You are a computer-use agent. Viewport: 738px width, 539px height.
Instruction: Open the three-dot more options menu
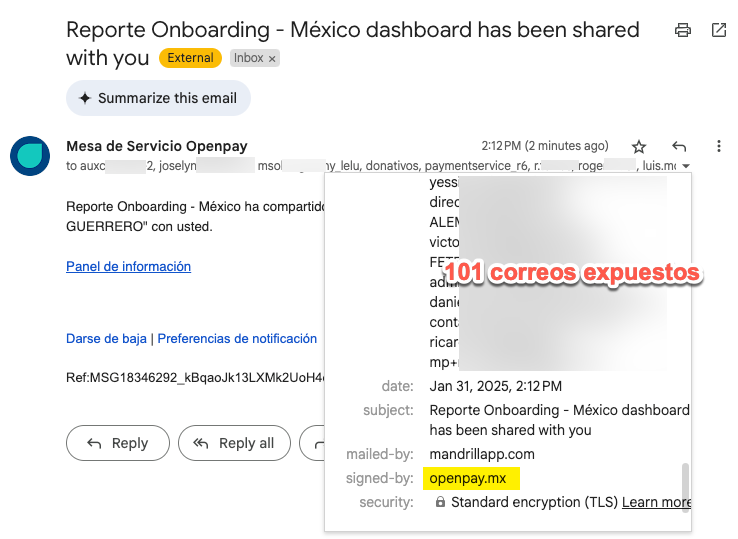(x=719, y=146)
